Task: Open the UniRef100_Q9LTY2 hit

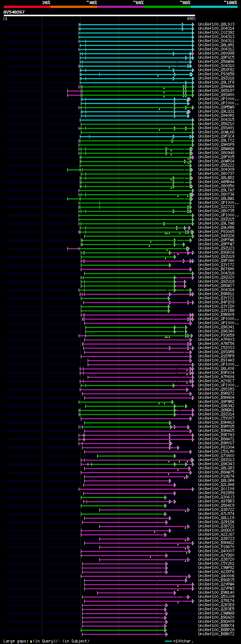Action: coord(217,140)
